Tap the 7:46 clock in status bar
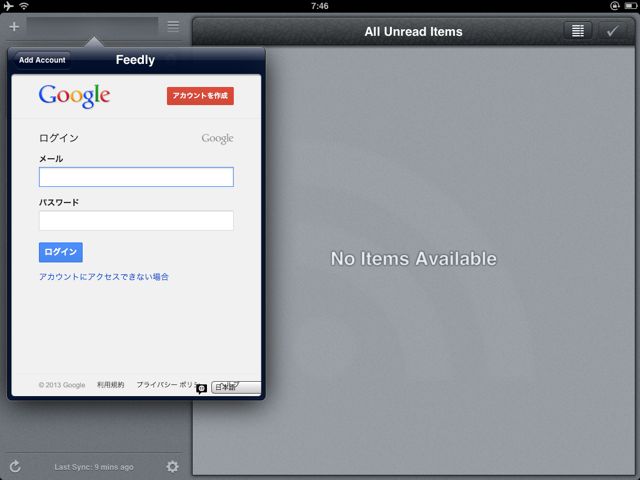The image size is (640, 480). click(320, 6)
